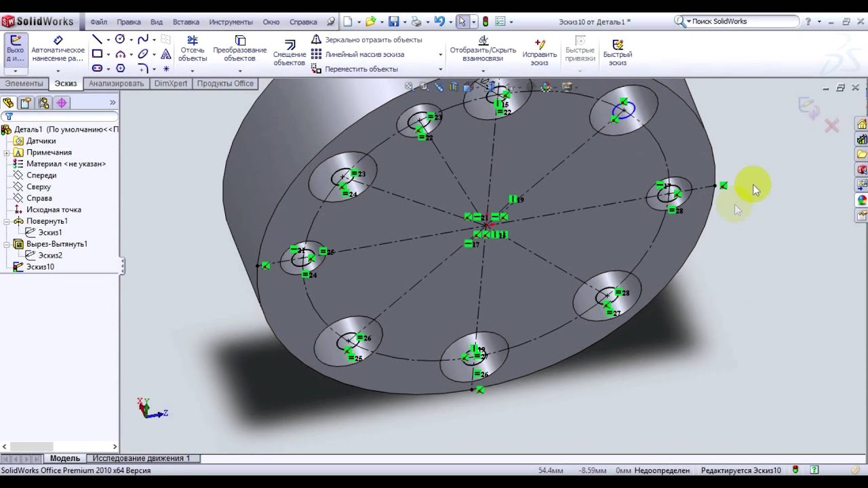Select Автоматическое нанесение размеров tool
The image size is (868, 488).
point(58,49)
